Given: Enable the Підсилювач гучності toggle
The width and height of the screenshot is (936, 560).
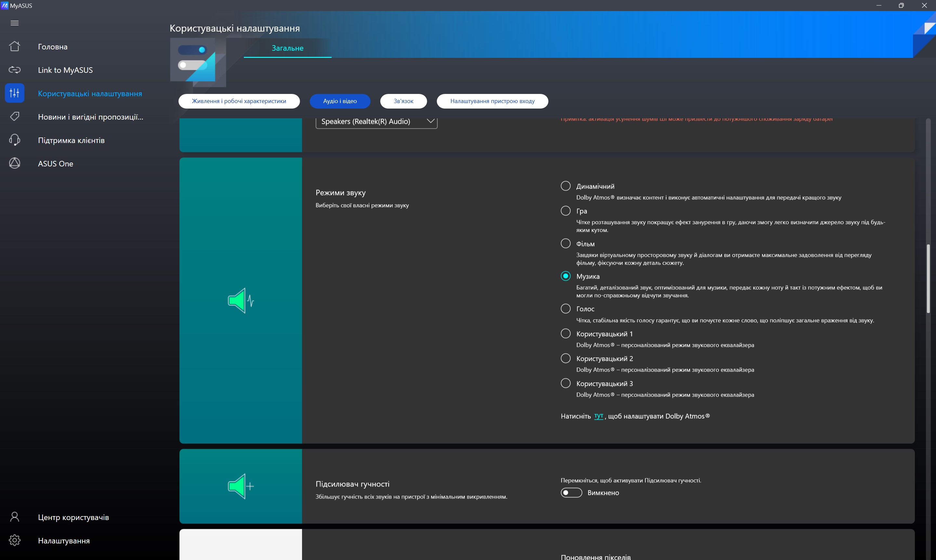Looking at the screenshot, I should (x=571, y=492).
